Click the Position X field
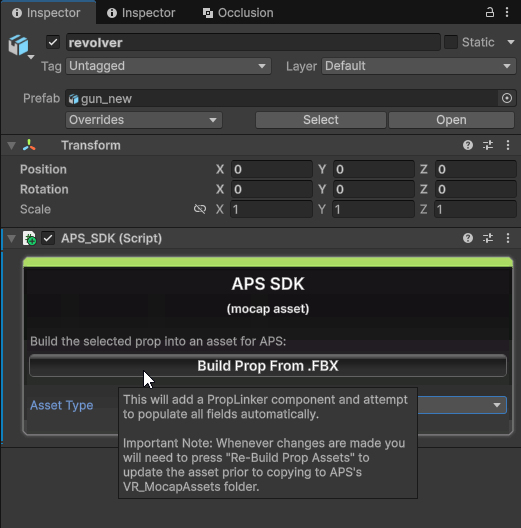Image resolution: width=521 pixels, height=528 pixels. point(271,169)
